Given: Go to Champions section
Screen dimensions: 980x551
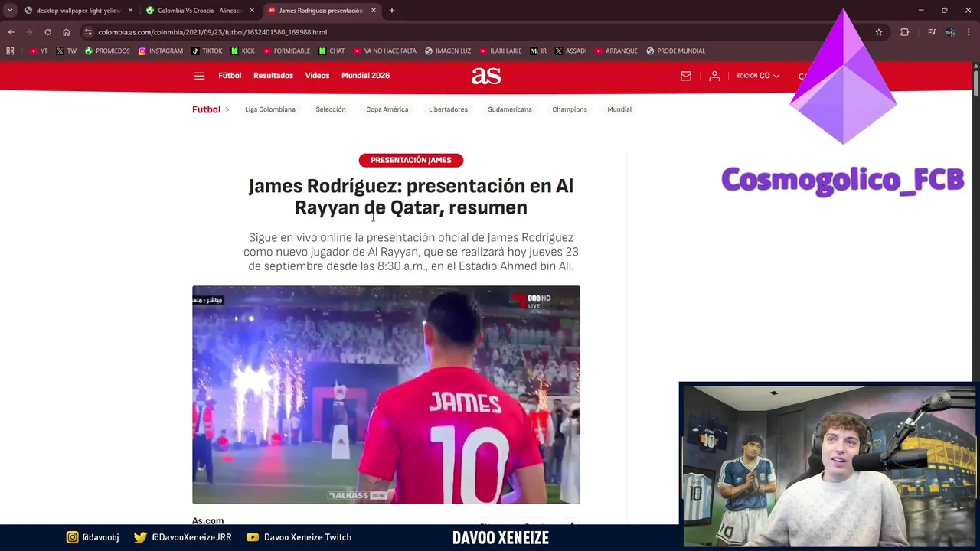Looking at the screenshot, I should coord(570,109).
